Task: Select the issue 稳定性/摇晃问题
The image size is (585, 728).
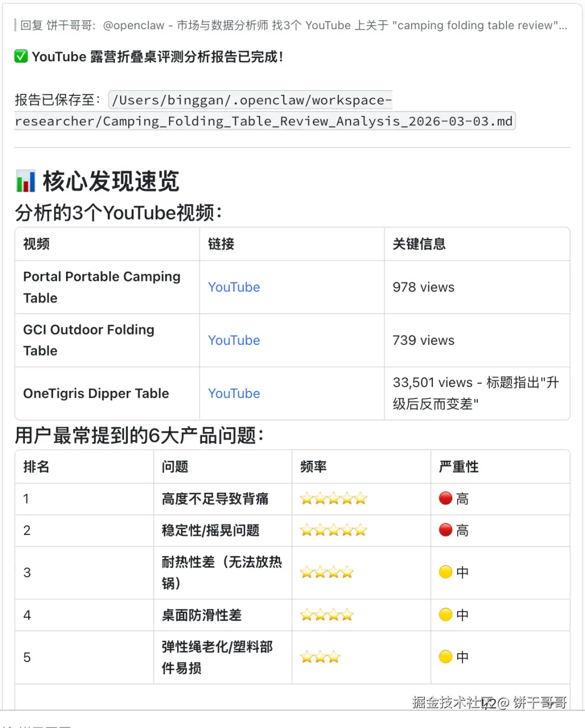Action: click(211, 530)
